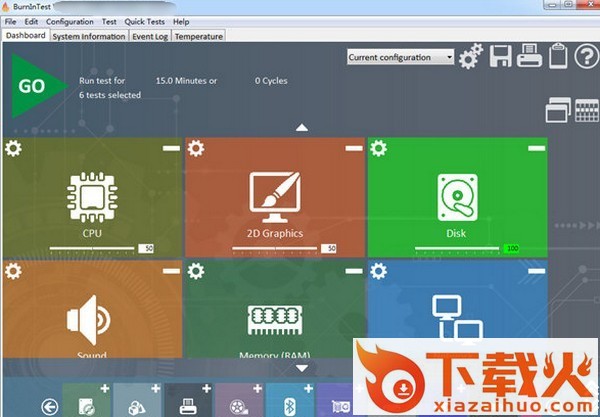Viewport: 600px width, 417px height.
Task: Open the Edit menu
Action: (31, 22)
